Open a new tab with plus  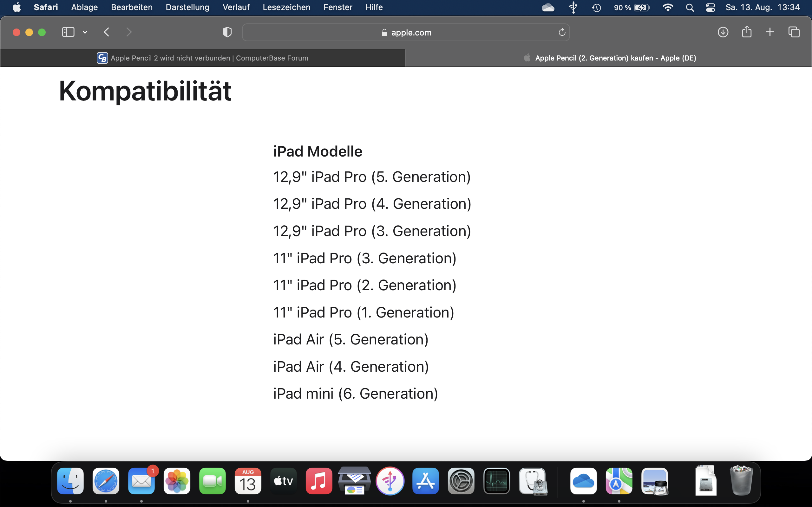tap(770, 32)
